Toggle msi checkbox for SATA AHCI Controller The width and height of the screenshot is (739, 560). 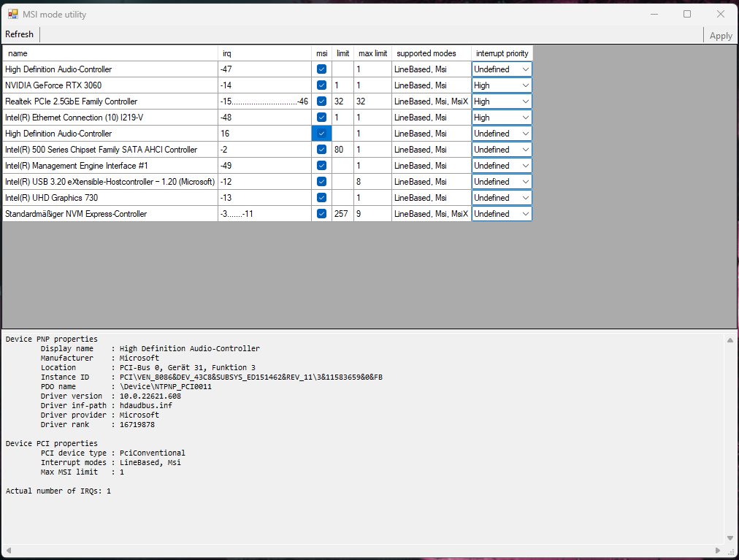pos(321,150)
